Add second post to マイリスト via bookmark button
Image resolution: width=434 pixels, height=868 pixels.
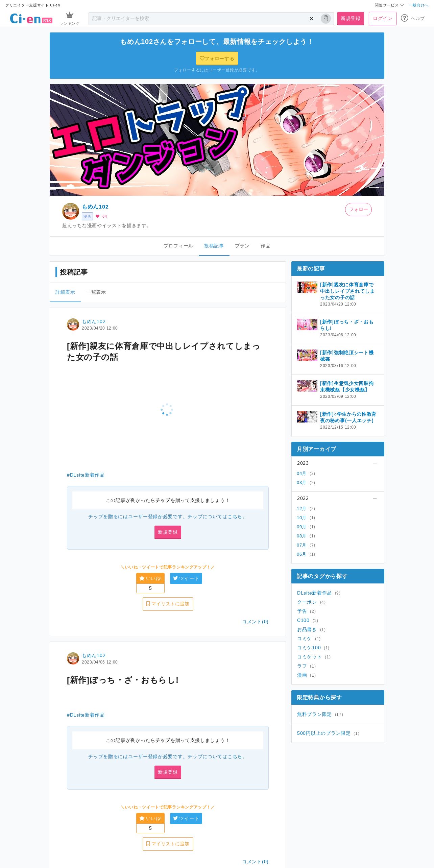pos(168,844)
